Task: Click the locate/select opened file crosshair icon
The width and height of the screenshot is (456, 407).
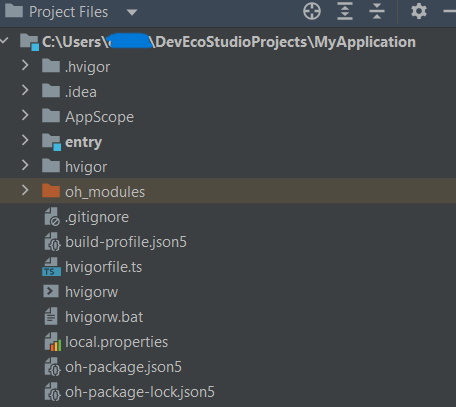Action: pos(312,11)
